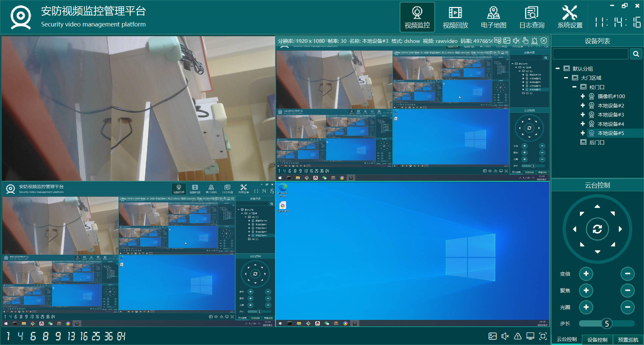The width and height of the screenshot is (644, 345).
Task: Move PTZ camera up-left
Action: coord(582,214)
